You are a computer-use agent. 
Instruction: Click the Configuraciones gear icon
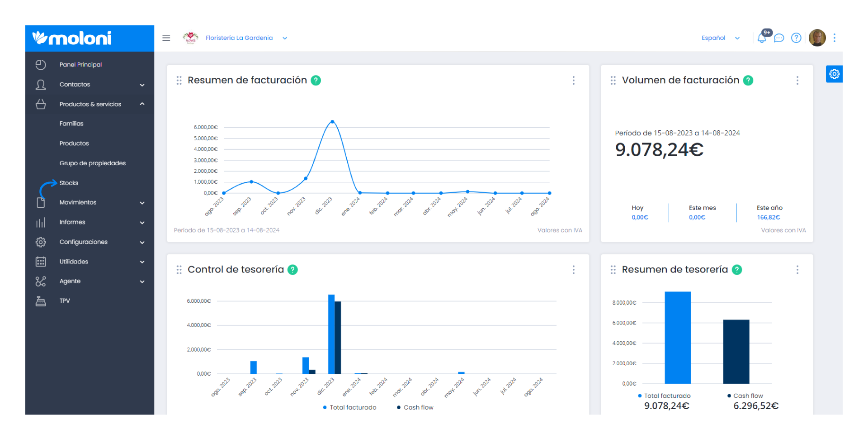pos(41,242)
